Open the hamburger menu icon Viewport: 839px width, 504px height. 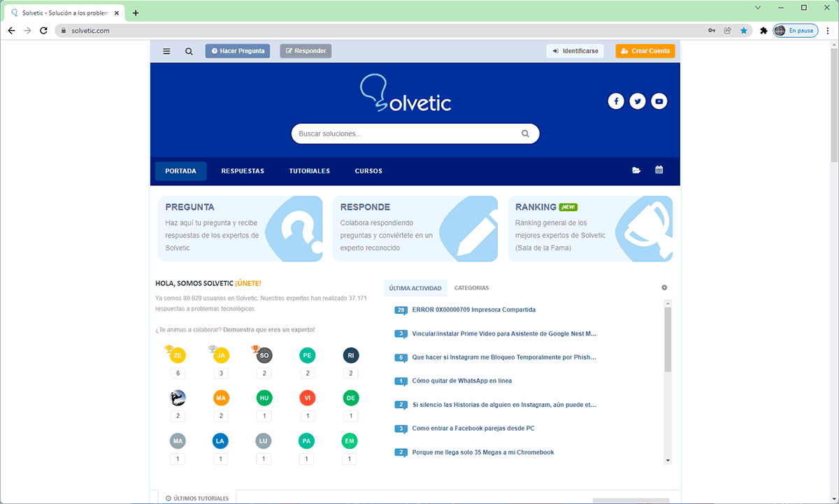point(166,51)
